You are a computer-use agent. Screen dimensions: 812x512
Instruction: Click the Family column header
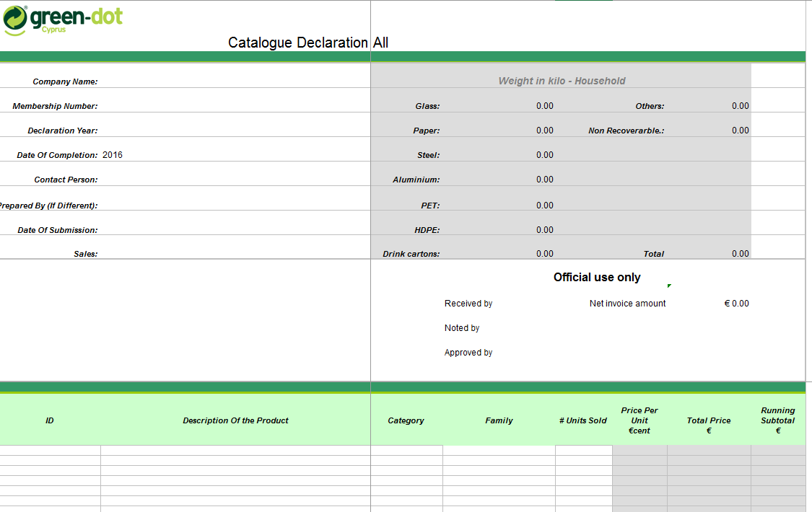[499, 420]
